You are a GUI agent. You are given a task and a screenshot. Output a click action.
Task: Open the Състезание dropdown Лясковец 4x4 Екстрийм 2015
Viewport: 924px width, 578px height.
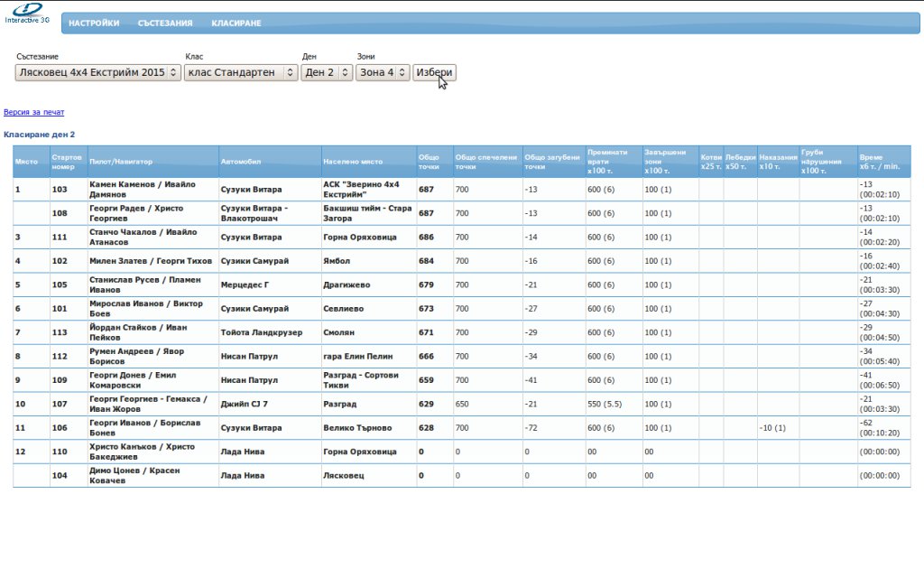(x=97, y=72)
